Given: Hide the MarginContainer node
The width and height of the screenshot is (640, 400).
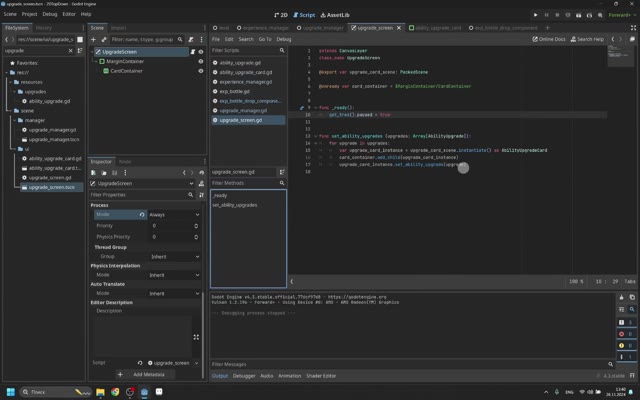Looking at the screenshot, I should tap(201, 61).
